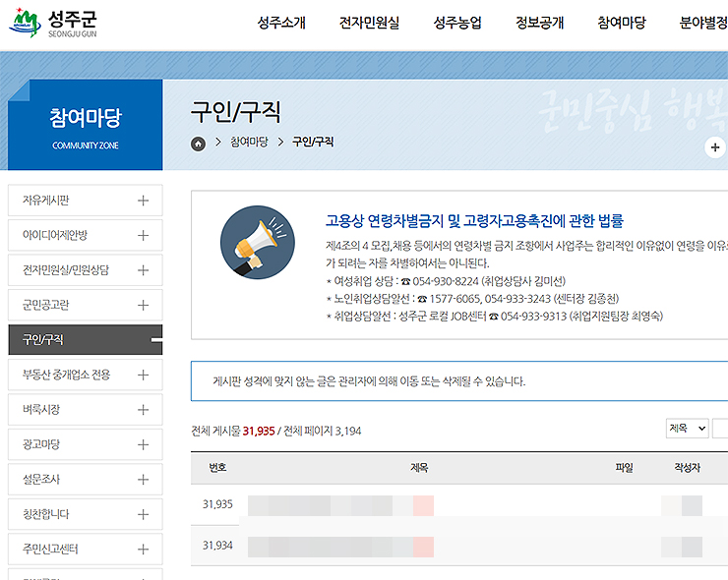Expand 군민공고란 plus icon

click(x=143, y=306)
